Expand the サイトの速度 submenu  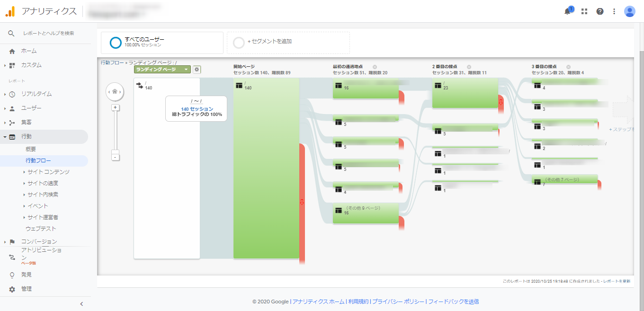24,183
